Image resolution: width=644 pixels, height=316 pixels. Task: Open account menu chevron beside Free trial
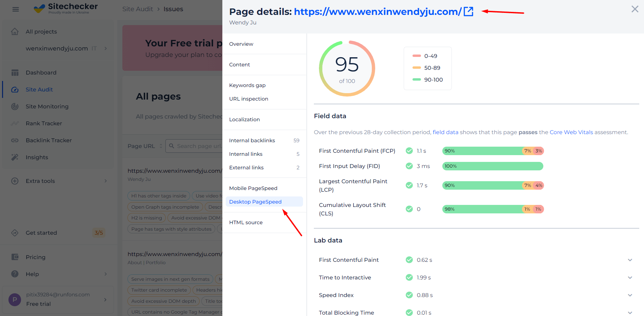coord(105,300)
